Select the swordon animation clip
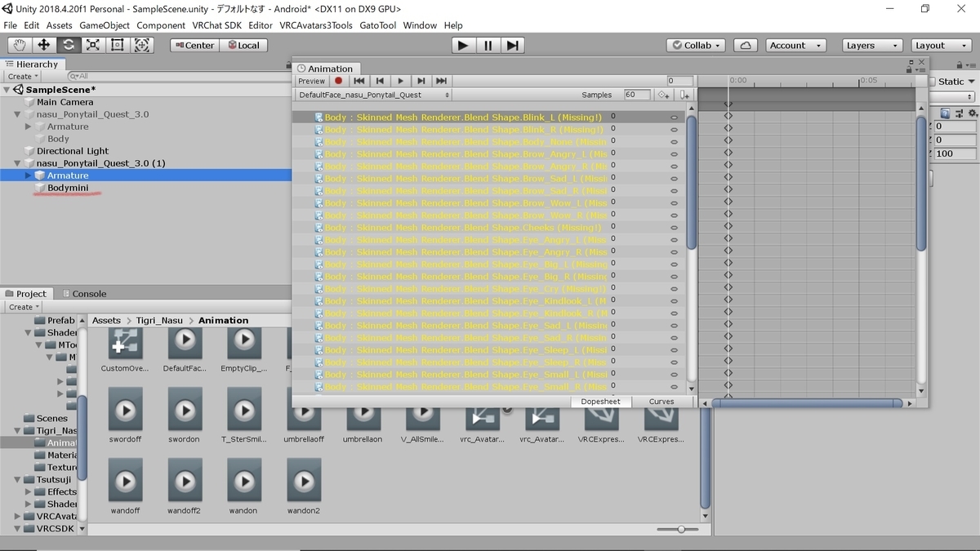 (x=185, y=414)
